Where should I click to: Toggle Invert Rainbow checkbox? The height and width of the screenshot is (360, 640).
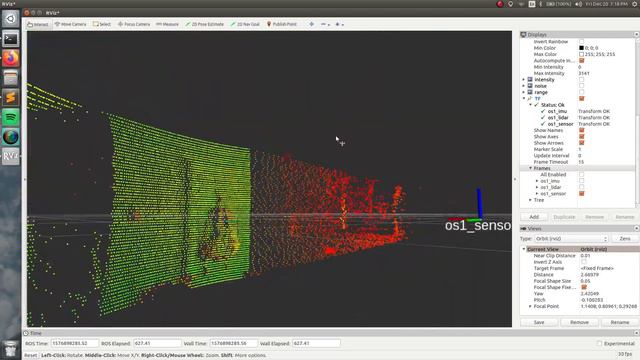click(x=581, y=41)
